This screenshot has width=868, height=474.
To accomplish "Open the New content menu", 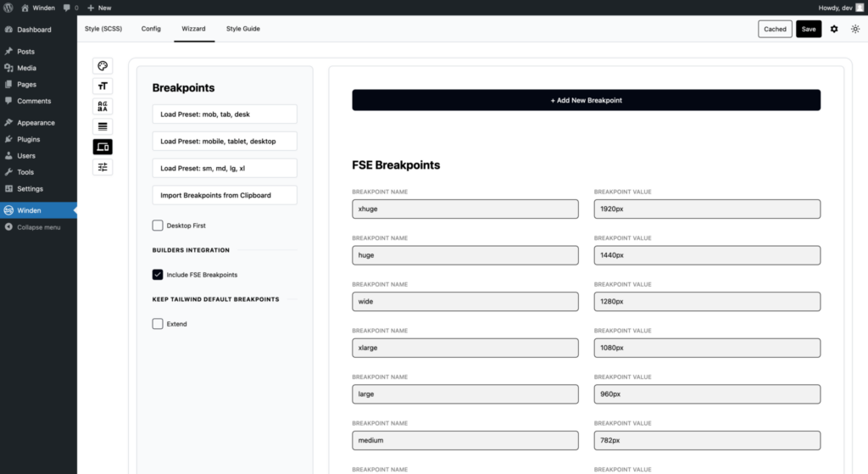I will pyautogui.click(x=99, y=8).
